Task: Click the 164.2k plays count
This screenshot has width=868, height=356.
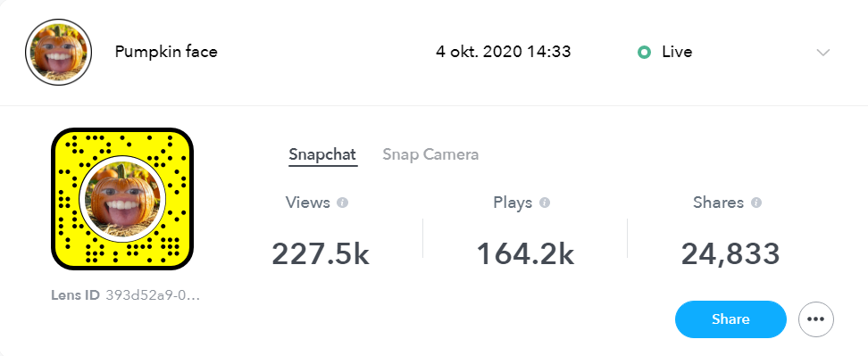Action: click(525, 254)
